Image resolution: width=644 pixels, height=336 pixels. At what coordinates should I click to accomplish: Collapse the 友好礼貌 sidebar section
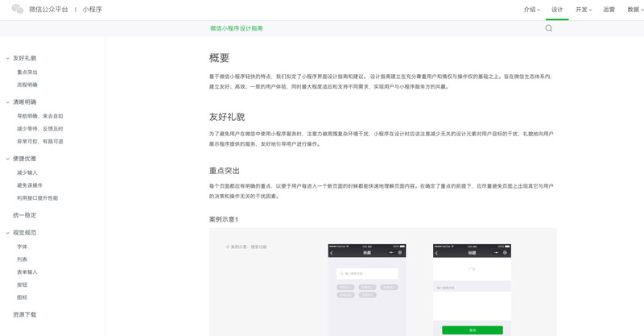pyautogui.click(x=7, y=58)
